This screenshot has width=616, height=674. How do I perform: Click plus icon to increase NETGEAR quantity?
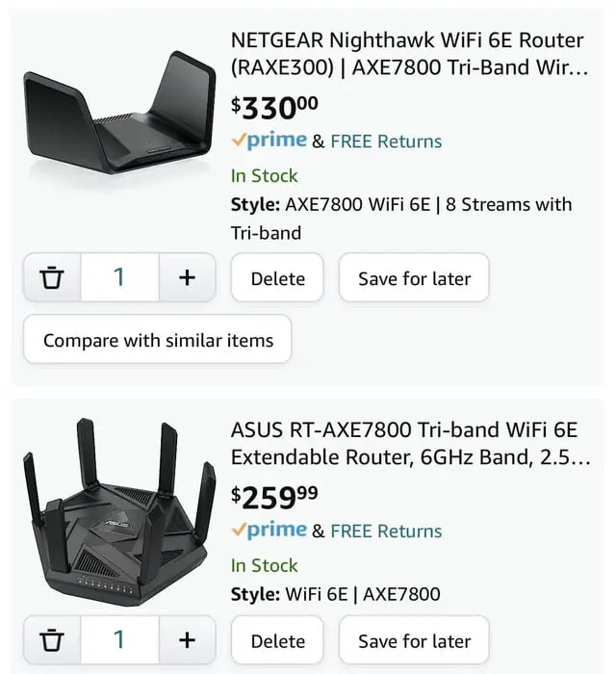[x=187, y=278]
